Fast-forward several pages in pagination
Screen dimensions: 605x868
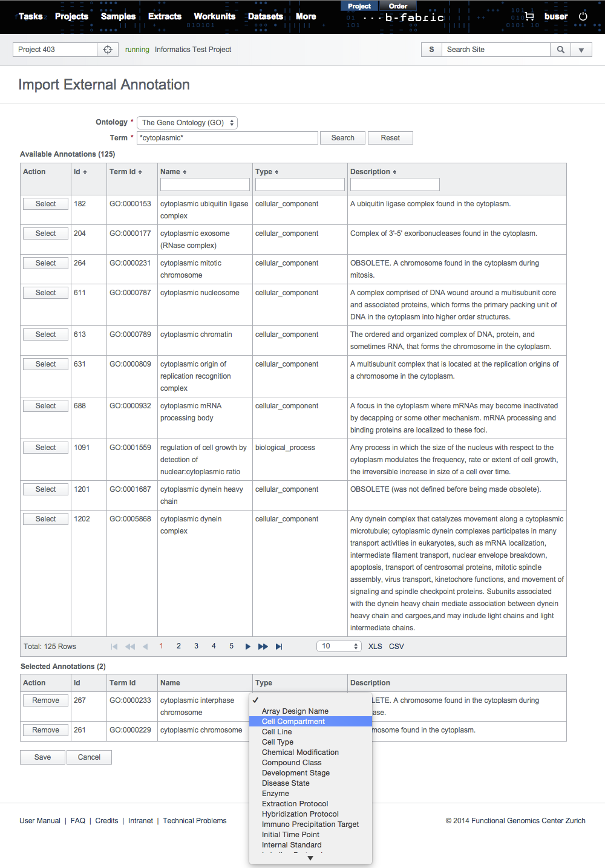(263, 647)
